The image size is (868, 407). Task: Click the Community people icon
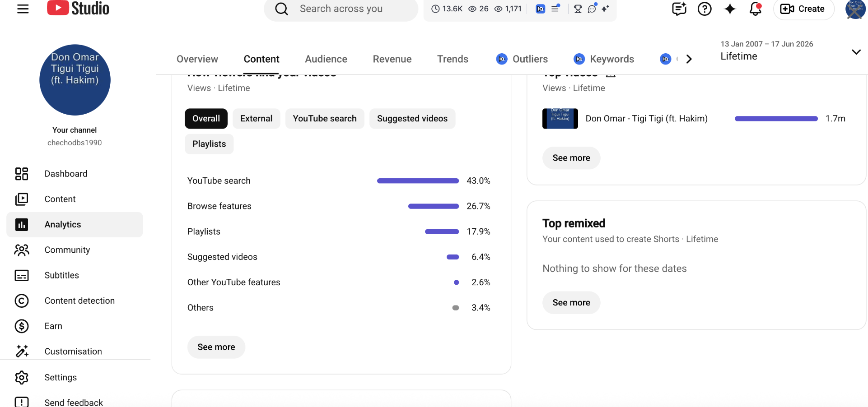pyautogui.click(x=22, y=250)
